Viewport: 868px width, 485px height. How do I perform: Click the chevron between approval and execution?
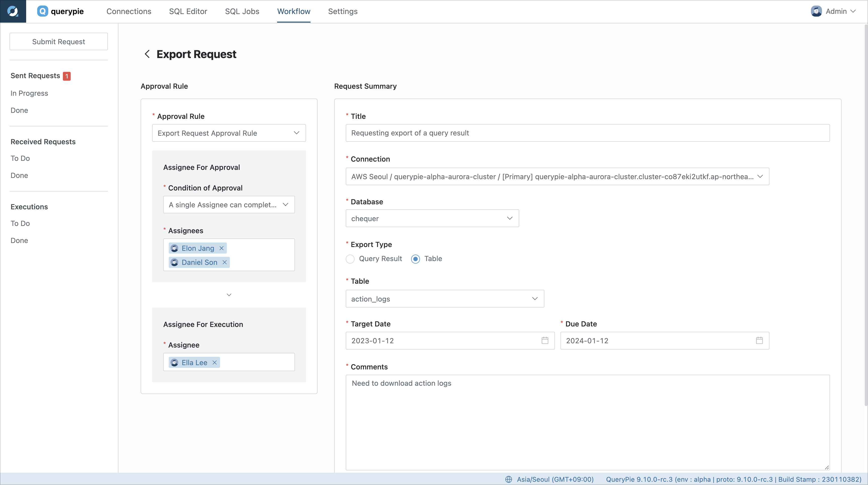[229, 295]
